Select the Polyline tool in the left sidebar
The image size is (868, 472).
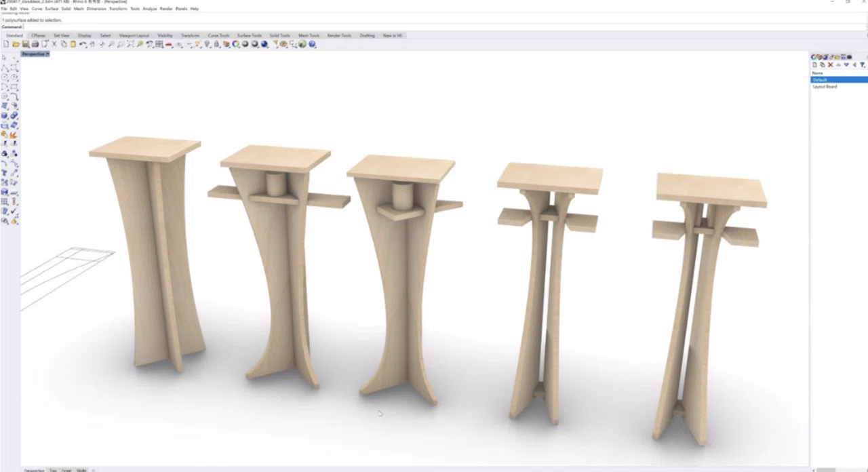(x=5, y=68)
